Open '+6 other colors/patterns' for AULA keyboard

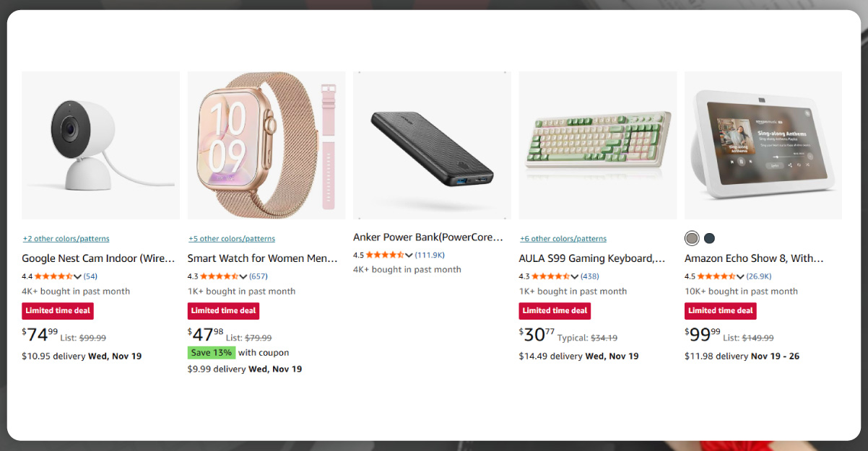click(563, 239)
